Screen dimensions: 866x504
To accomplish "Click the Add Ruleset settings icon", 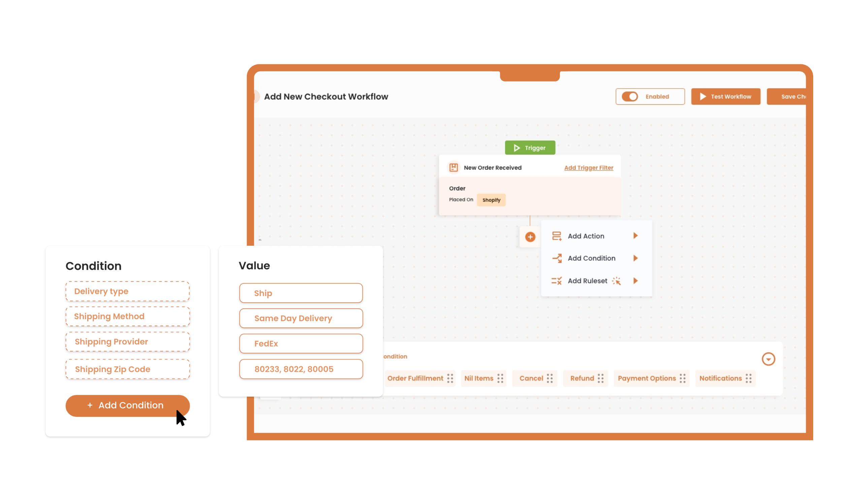I will point(617,281).
